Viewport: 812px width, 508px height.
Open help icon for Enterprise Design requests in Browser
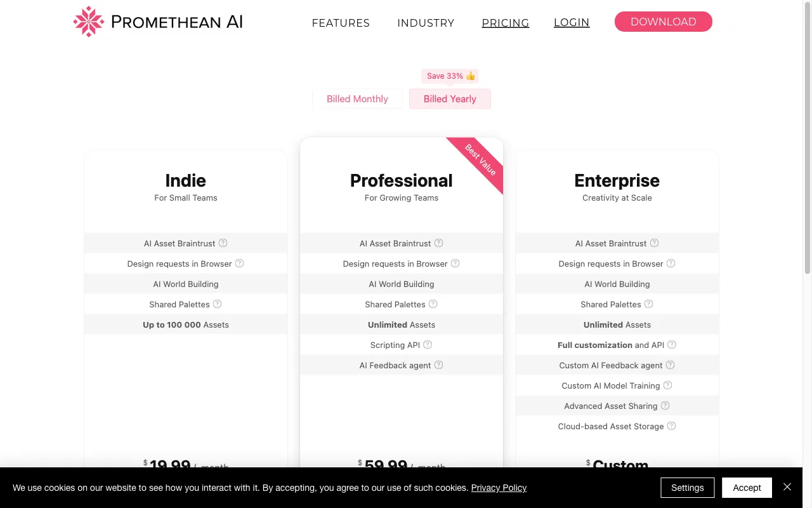coord(671,263)
